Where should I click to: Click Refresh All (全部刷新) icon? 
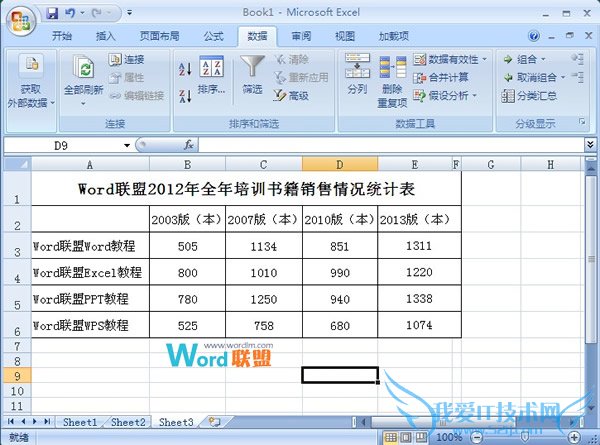coord(84,67)
